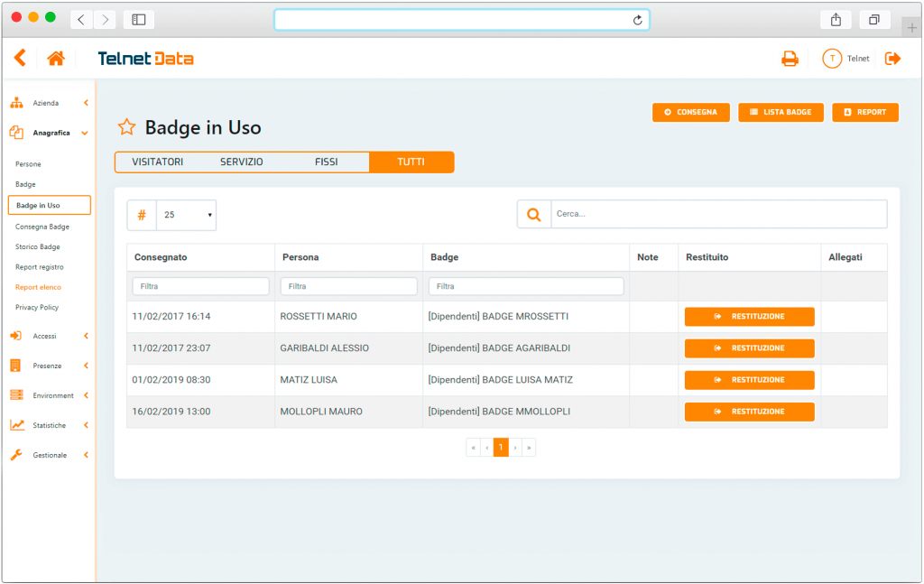
Task: Expand the Presenze menu chevron
Action: [x=86, y=366]
